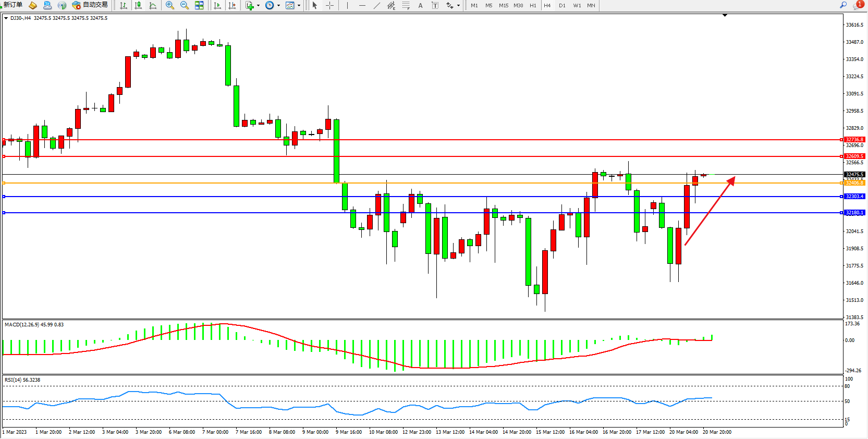The height and width of the screenshot is (439, 868).
Task: Click the tile windows icon
Action: coord(199,5)
